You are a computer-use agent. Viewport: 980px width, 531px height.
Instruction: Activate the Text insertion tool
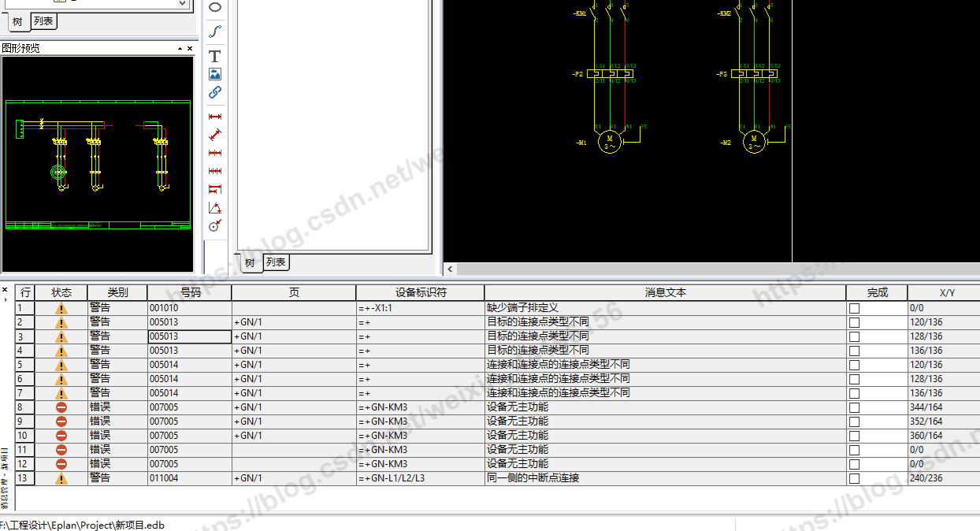[214, 56]
